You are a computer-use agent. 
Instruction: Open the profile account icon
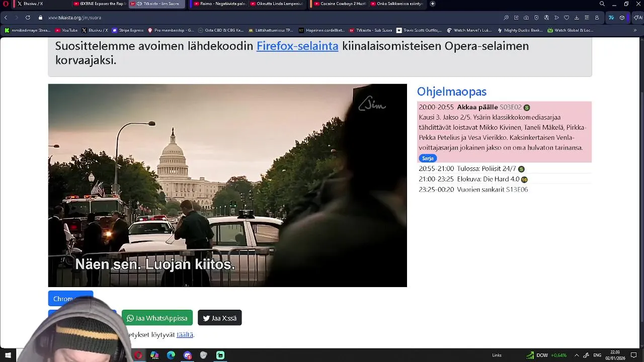(597, 18)
